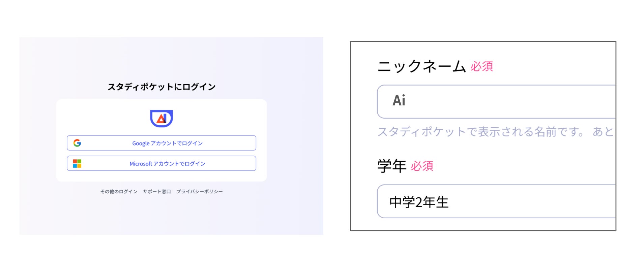The width and height of the screenshot is (644, 260).
Task: Click the Google G logo icon
Action: point(77,143)
